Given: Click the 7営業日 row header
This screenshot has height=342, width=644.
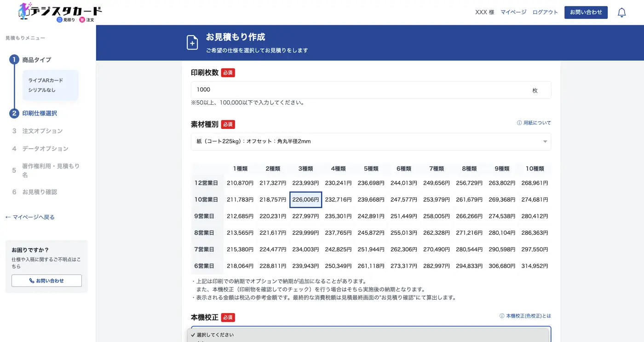Looking at the screenshot, I should click(207, 249).
